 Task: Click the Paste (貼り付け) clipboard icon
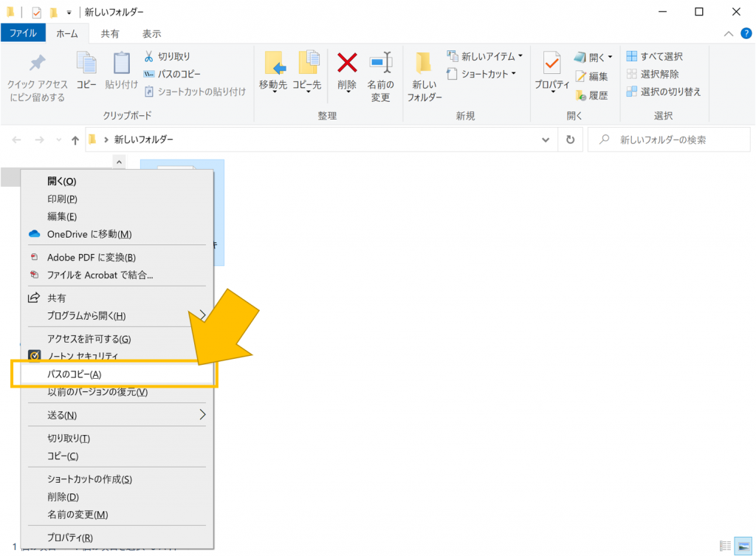(121, 64)
